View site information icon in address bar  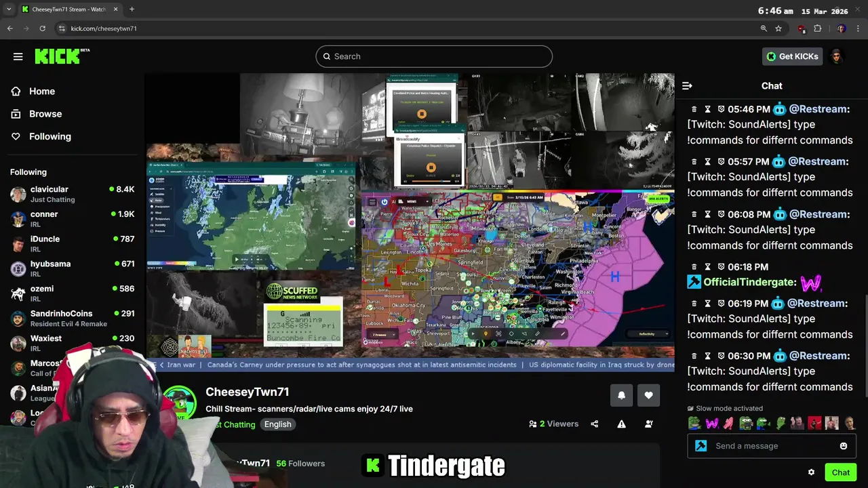62,28
